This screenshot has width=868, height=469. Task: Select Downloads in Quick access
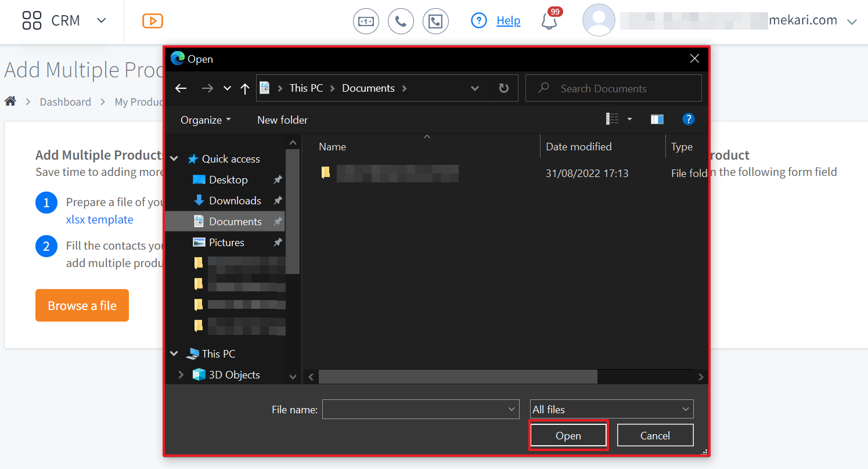235,200
